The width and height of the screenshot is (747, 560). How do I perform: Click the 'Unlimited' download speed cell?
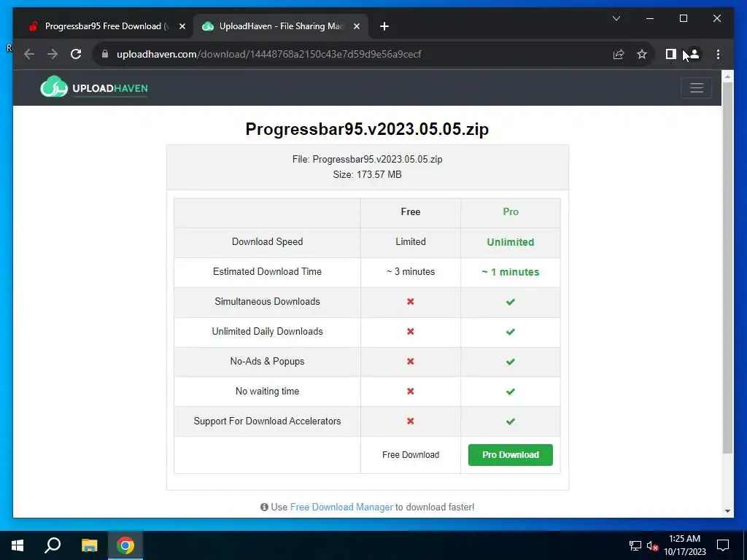coord(511,242)
